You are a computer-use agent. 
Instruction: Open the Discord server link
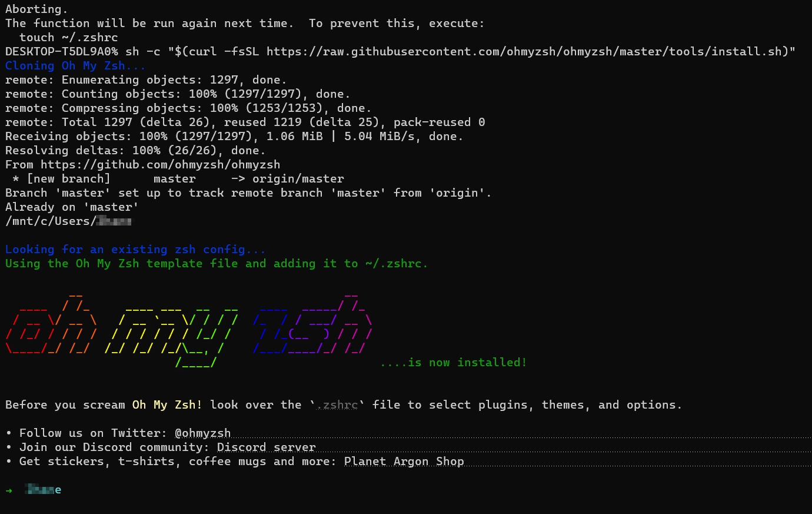coord(267,447)
